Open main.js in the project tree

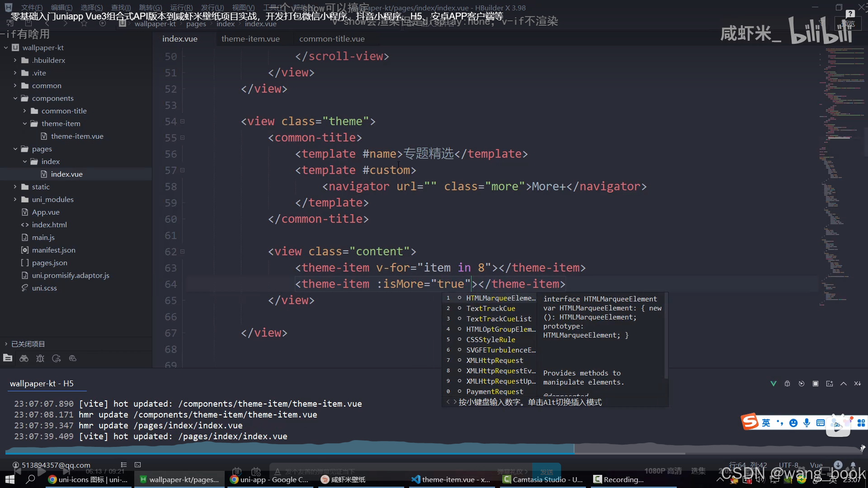click(x=43, y=237)
